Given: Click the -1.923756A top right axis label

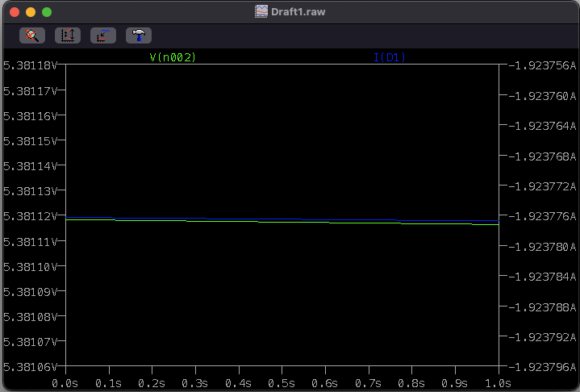Looking at the screenshot, I should click(x=542, y=65).
